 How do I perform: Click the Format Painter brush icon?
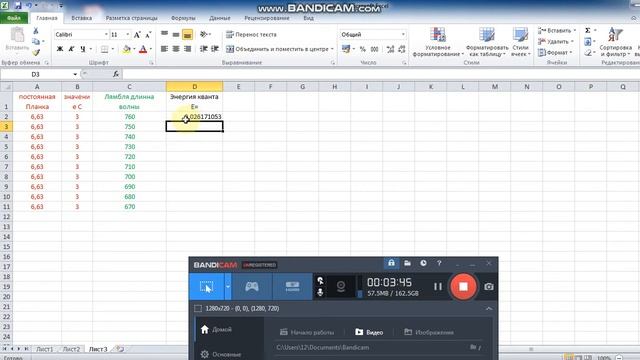click(36, 52)
